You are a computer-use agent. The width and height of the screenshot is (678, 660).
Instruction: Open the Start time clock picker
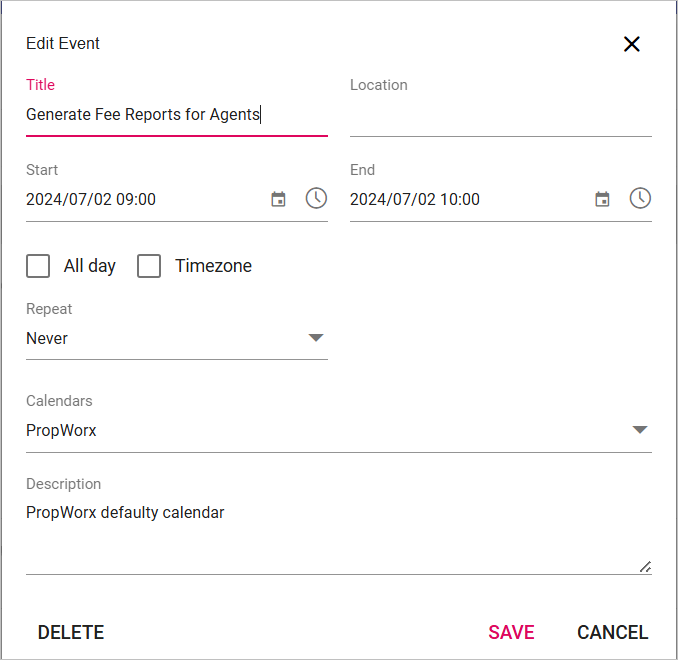(x=316, y=199)
